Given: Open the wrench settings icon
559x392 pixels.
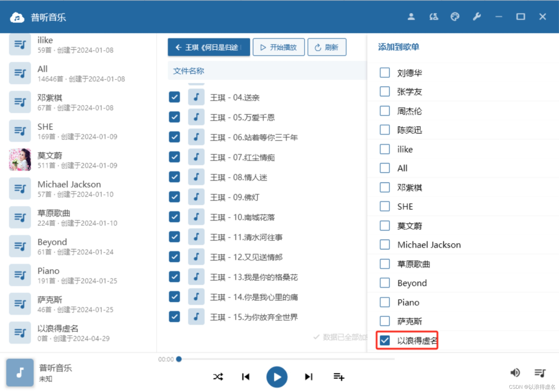Looking at the screenshot, I should (477, 17).
